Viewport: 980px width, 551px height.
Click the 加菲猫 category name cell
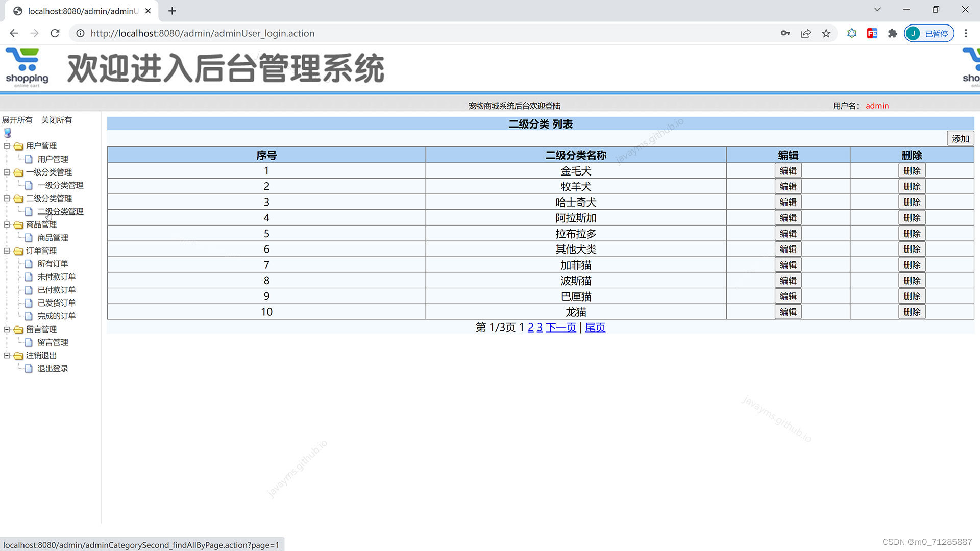tap(576, 265)
